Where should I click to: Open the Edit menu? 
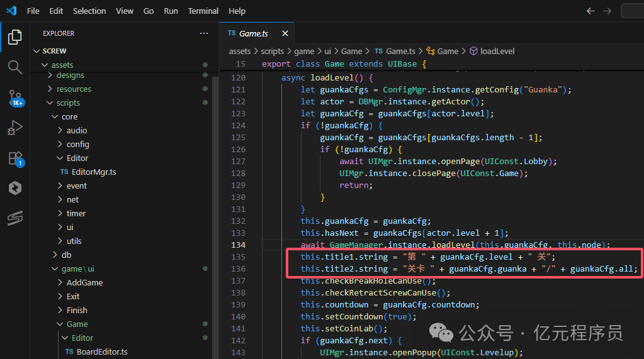coord(56,11)
